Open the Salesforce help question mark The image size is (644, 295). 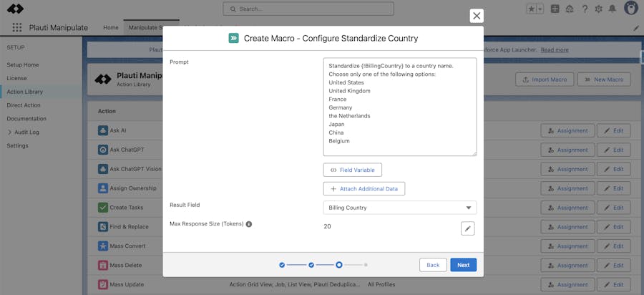click(585, 9)
